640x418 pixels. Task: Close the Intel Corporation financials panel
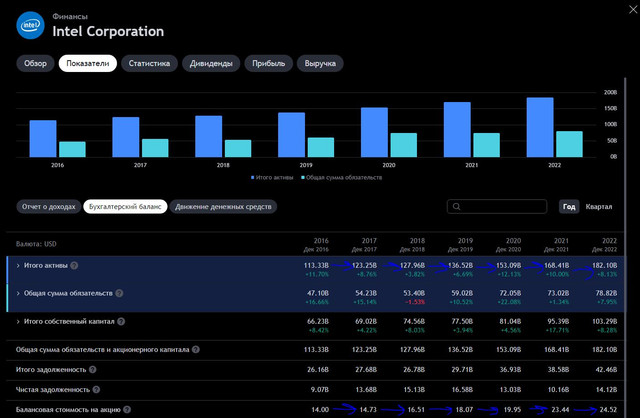coord(633,9)
